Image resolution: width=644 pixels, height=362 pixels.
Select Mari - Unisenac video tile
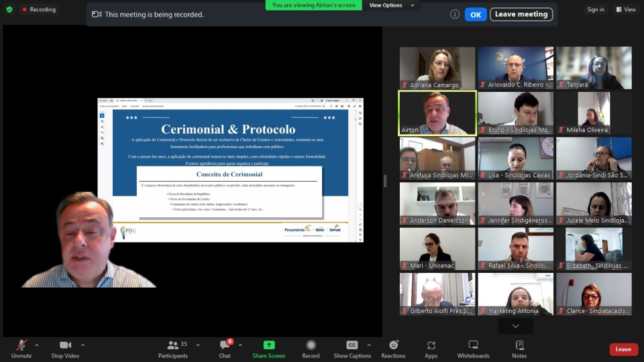[x=437, y=249]
